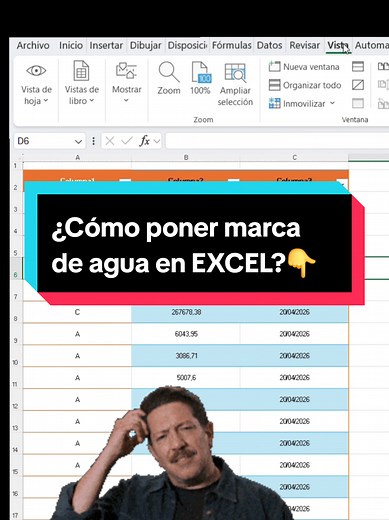Viewport: 389px width, 520px height.
Task: Click the Dividir split window icon
Action: click(358, 67)
